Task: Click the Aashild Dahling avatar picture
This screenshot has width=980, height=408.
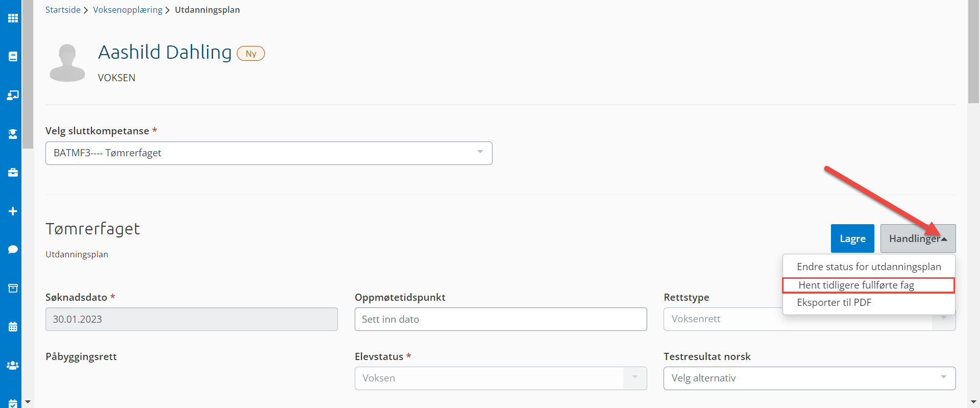Action: point(67,63)
